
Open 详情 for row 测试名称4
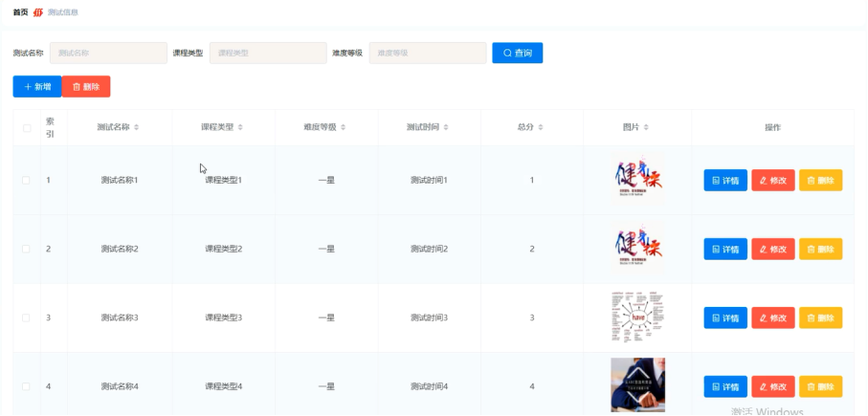725,386
